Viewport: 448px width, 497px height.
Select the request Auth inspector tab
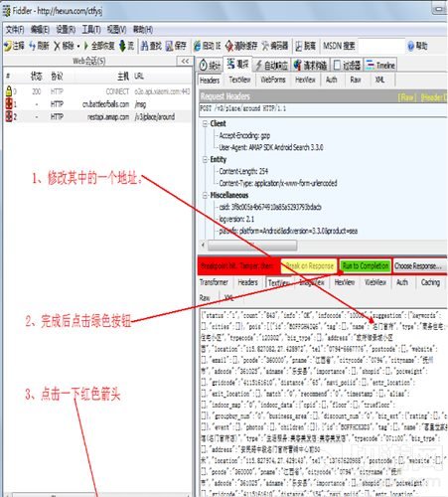[332, 80]
